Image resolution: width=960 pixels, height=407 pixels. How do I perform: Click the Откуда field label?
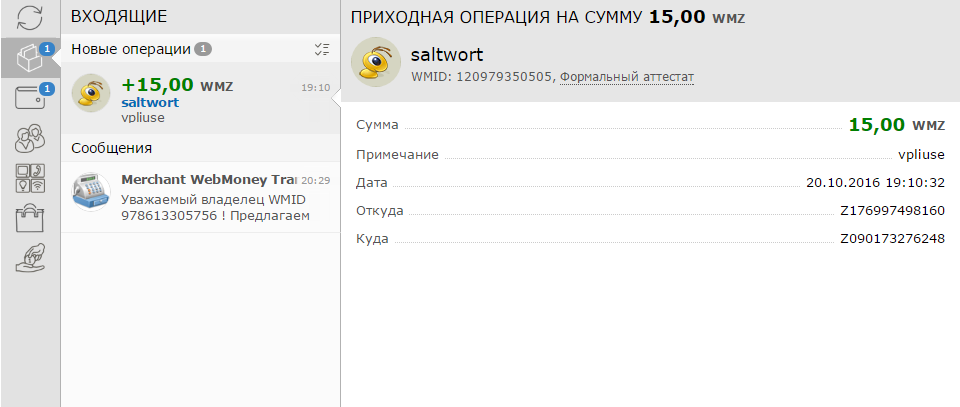click(380, 211)
